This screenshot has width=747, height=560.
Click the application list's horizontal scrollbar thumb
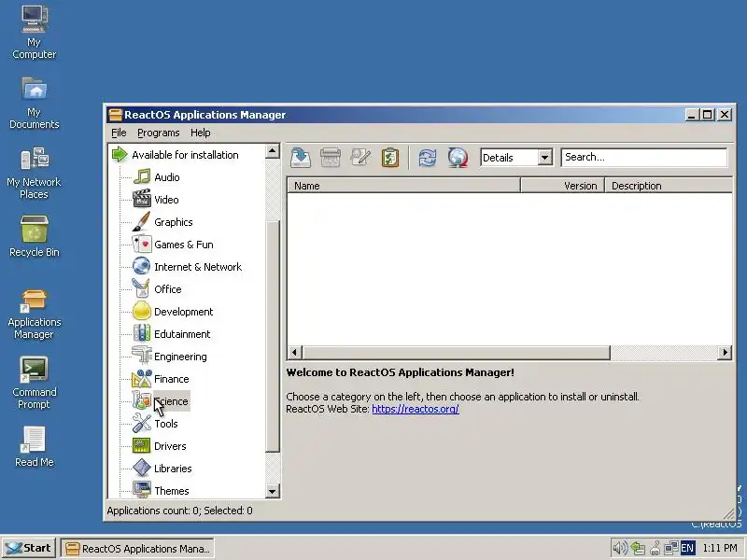point(456,353)
